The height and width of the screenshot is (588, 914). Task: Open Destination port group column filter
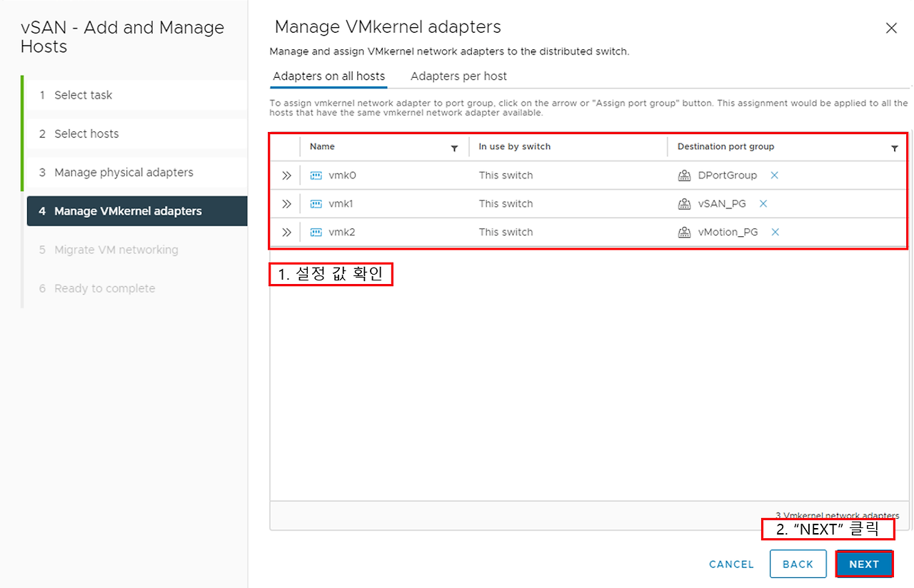point(894,148)
